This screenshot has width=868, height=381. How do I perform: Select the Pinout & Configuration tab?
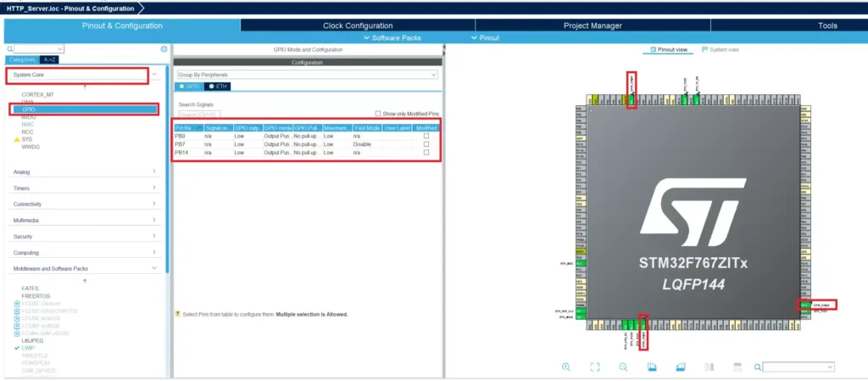coord(122,25)
